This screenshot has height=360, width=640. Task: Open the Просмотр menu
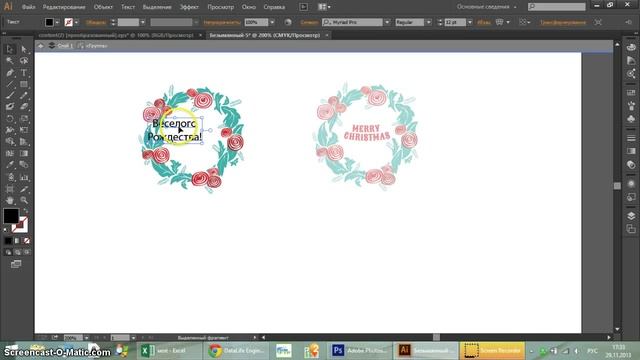pyautogui.click(x=220, y=7)
